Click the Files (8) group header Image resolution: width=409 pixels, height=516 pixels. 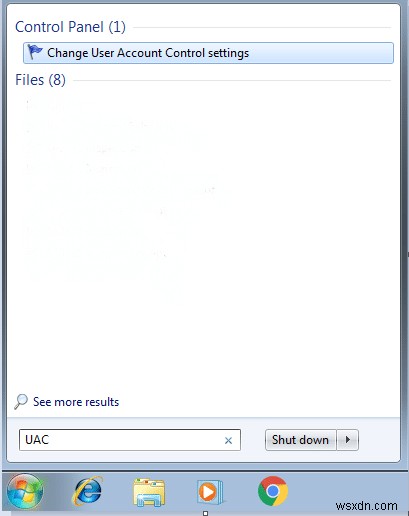click(40, 80)
